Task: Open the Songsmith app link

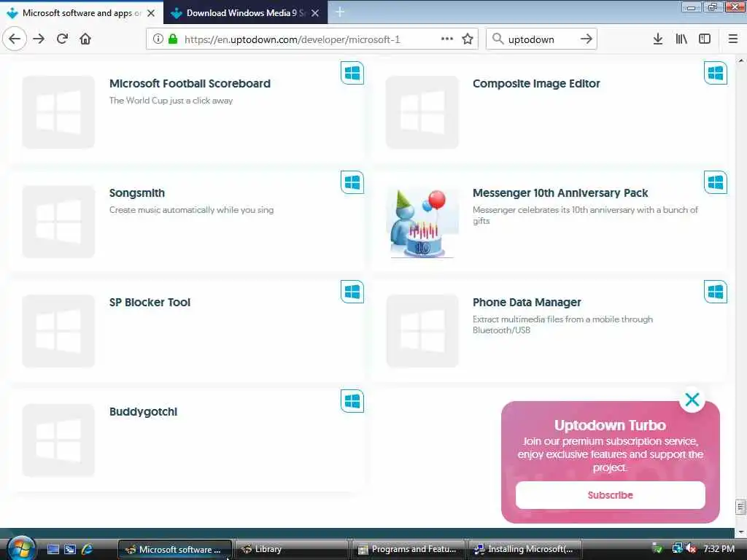Action: tap(136, 192)
